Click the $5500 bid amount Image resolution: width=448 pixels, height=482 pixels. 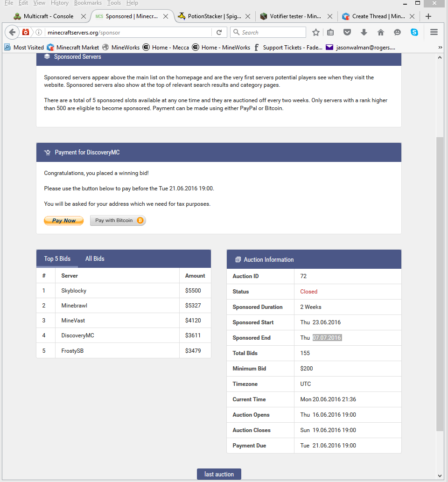pyautogui.click(x=193, y=291)
